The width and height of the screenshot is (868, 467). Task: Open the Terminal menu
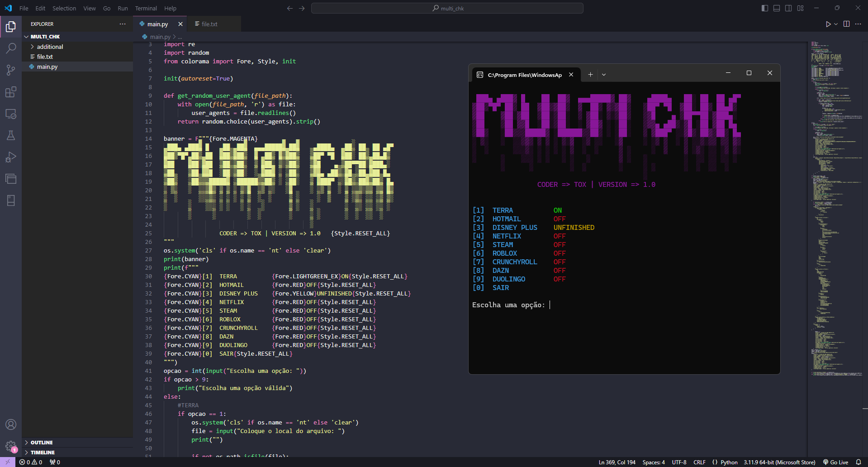pyautogui.click(x=146, y=8)
